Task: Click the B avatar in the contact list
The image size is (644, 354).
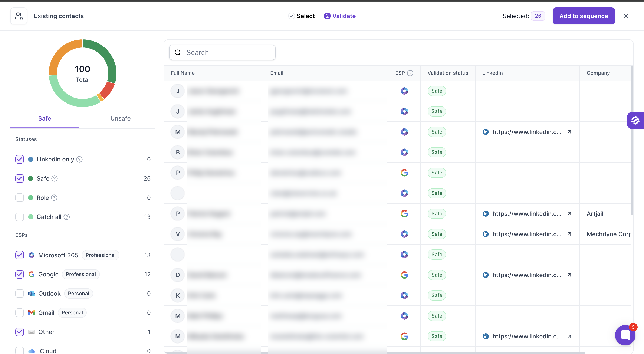Action: (177, 152)
